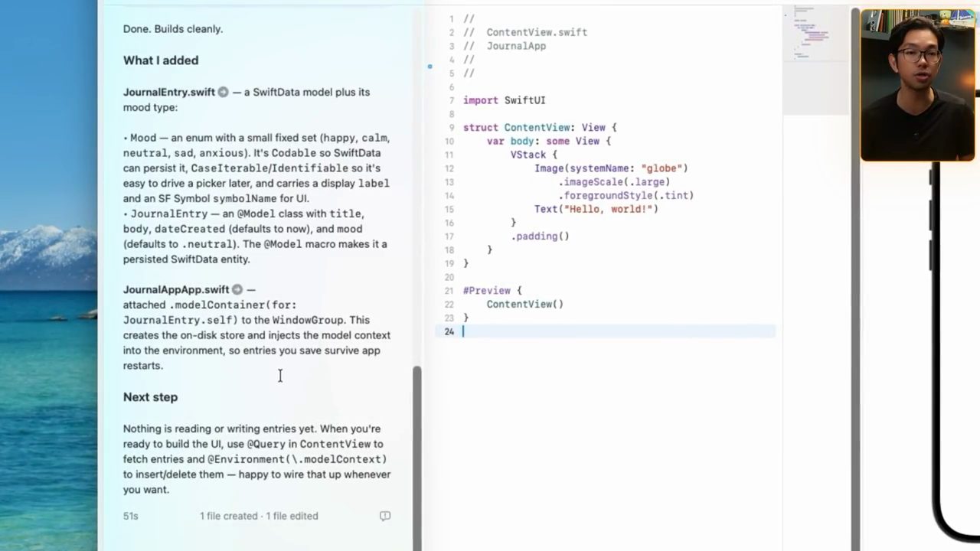Click ".padding()" in the code editor
The width and height of the screenshot is (980, 551).
[x=541, y=236]
